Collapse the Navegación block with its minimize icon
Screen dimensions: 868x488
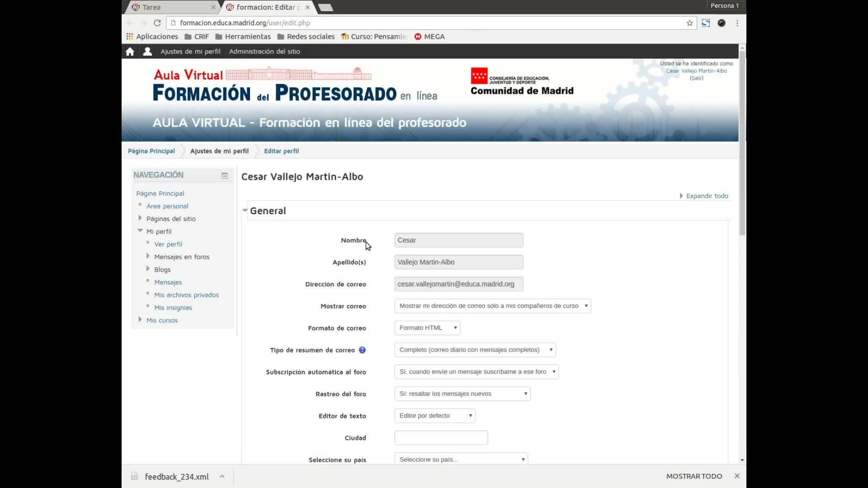click(x=225, y=176)
